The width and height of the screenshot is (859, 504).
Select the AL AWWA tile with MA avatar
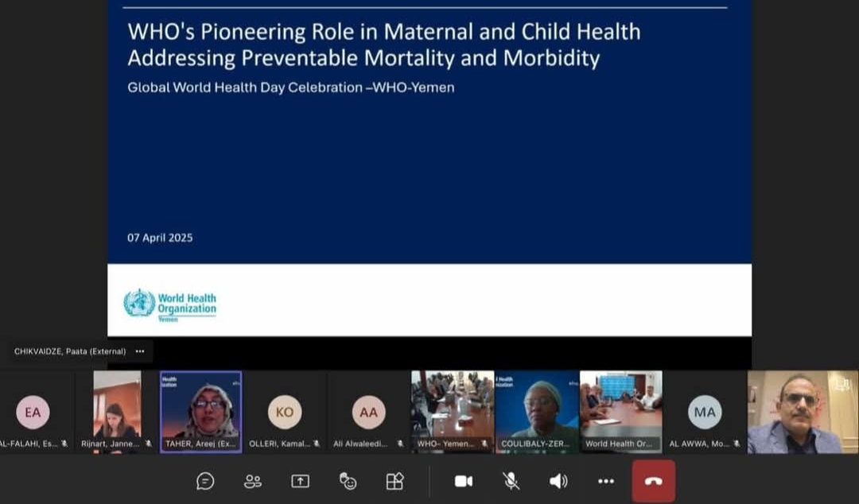point(705,412)
